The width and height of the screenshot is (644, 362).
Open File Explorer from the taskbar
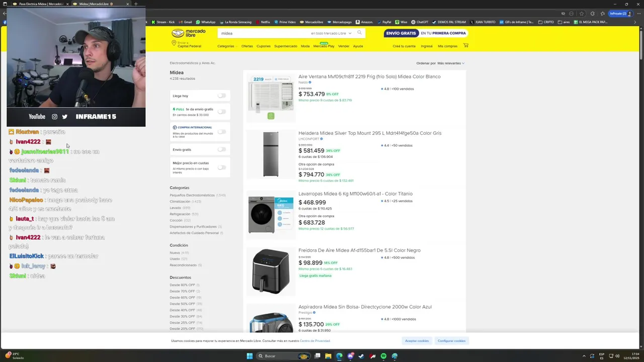click(328, 356)
